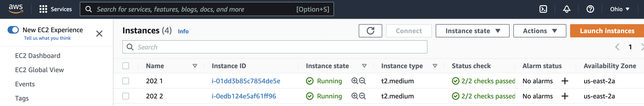Click the AWS logo home icon

pos(16,9)
